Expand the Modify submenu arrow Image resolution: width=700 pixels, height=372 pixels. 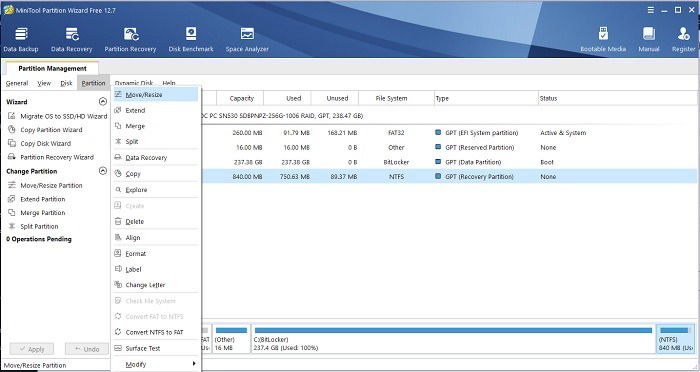pos(194,364)
